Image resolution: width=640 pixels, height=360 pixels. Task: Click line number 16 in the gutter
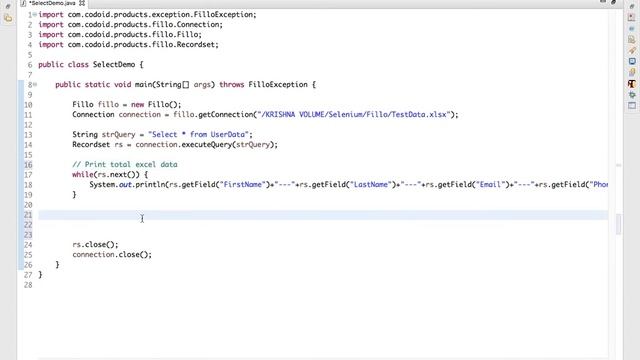pyautogui.click(x=28, y=165)
